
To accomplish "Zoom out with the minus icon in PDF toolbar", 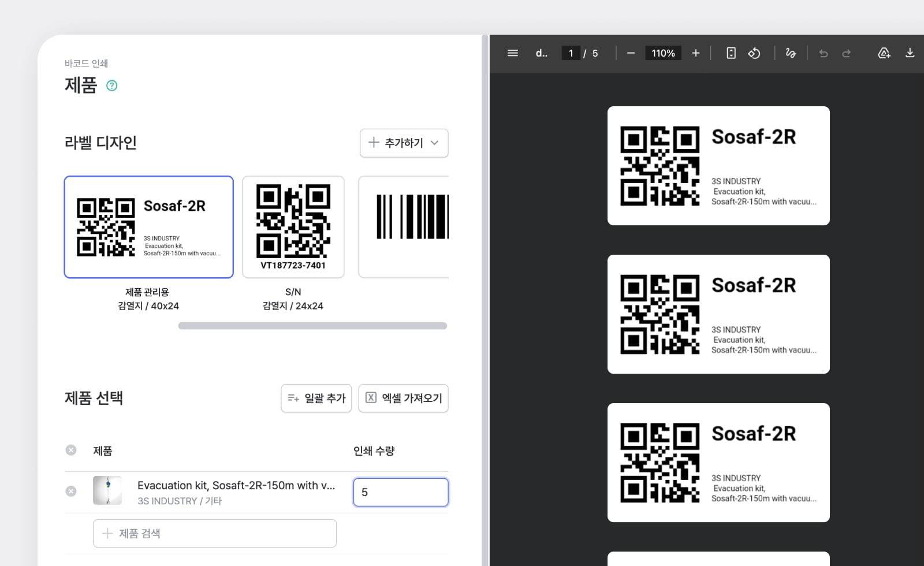I will click(x=631, y=53).
